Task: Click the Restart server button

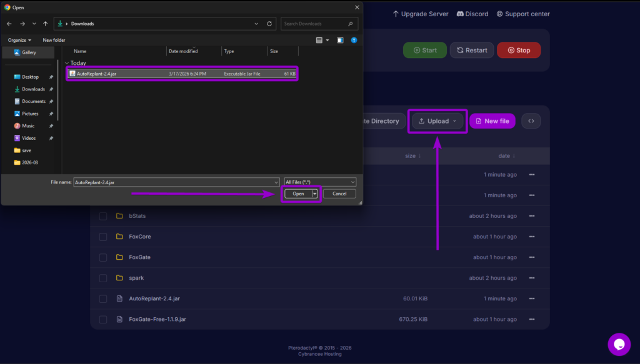Action: click(x=472, y=50)
